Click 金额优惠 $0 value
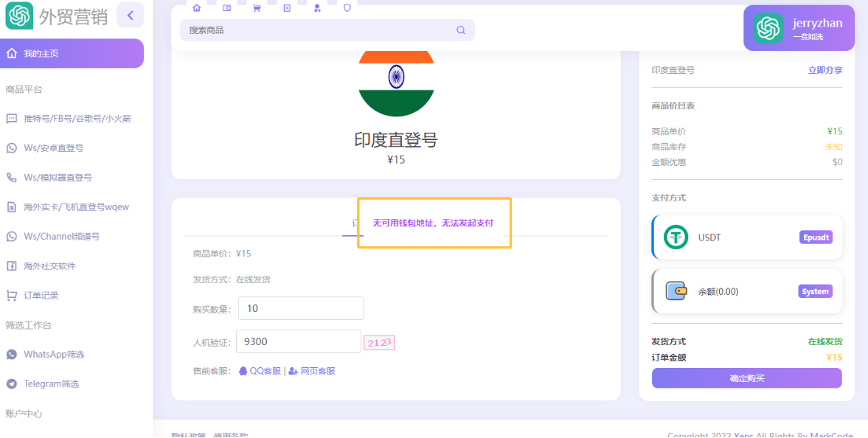This screenshot has width=868, height=438. tap(838, 162)
